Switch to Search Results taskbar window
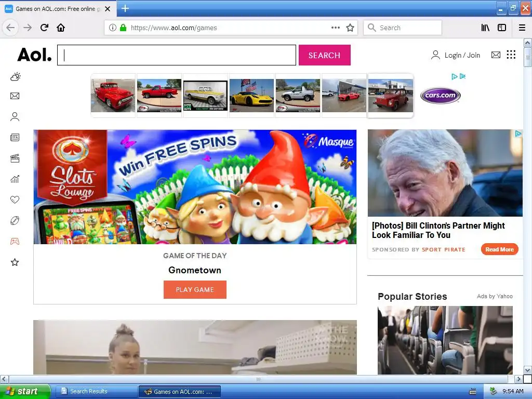 96,391
